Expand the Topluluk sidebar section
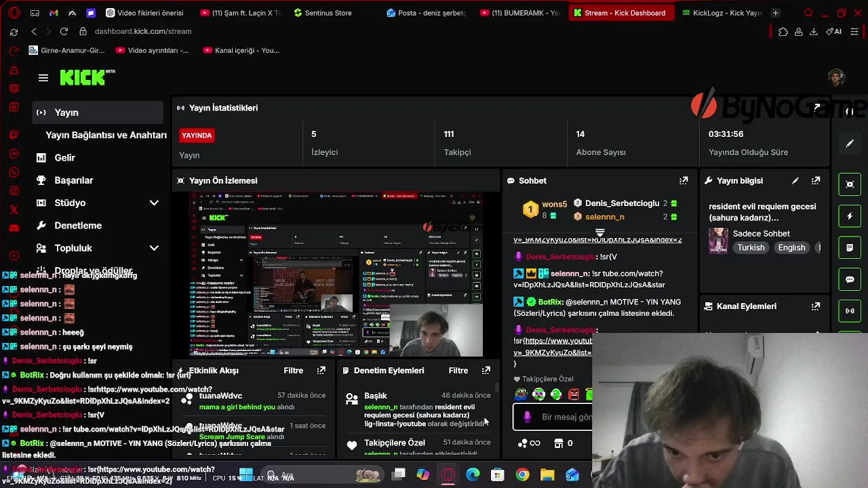Viewport: 868px width, 488px height. (x=154, y=248)
